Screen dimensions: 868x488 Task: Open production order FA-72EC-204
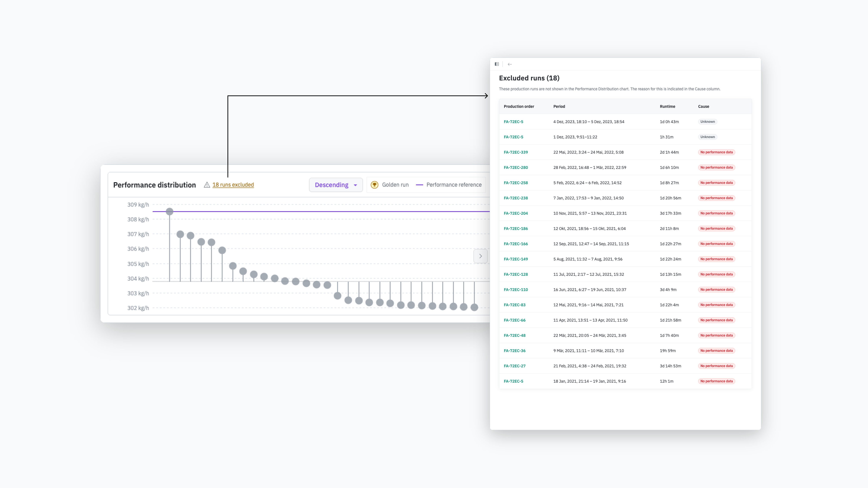pos(516,213)
